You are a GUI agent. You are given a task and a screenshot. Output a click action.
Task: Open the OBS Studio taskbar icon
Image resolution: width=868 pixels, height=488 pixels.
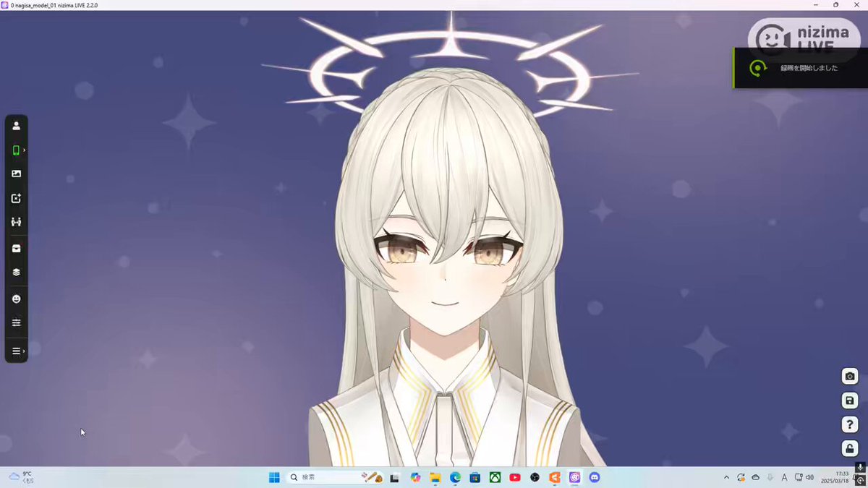tap(535, 477)
